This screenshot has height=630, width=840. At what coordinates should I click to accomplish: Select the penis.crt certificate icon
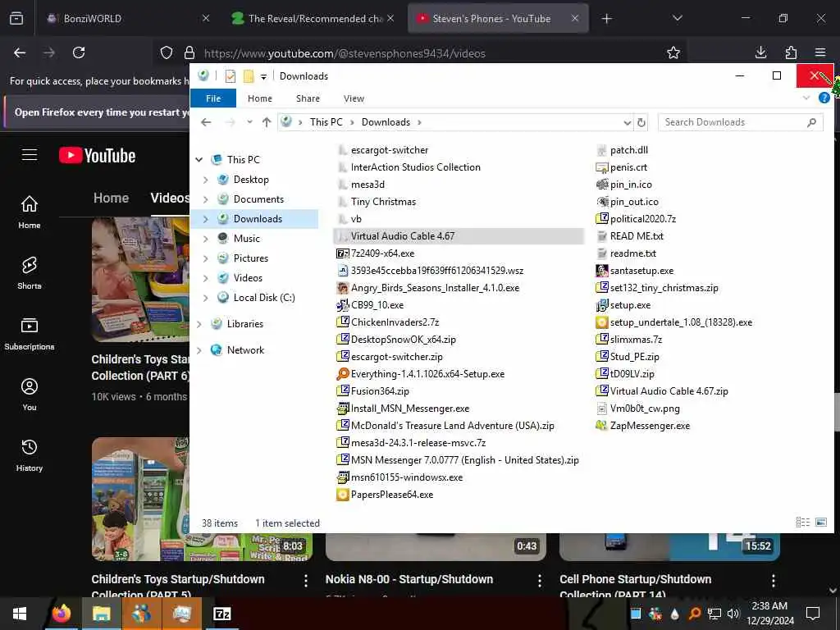coord(601,167)
